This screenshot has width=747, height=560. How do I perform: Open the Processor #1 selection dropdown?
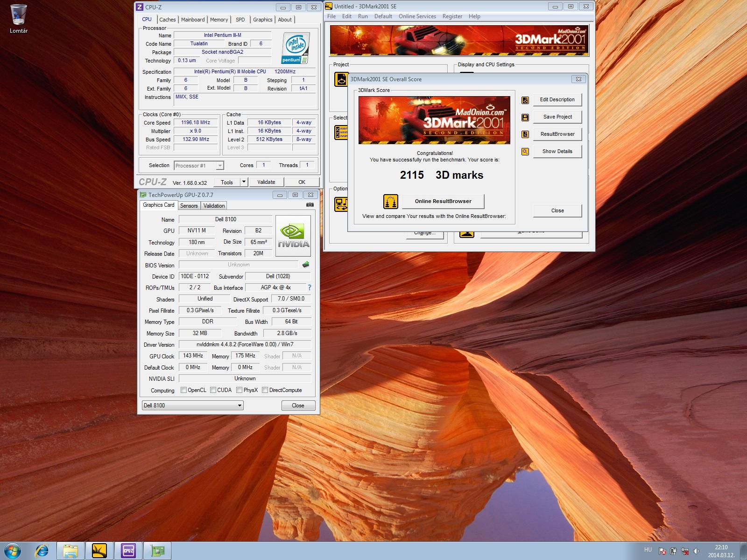pos(198,166)
